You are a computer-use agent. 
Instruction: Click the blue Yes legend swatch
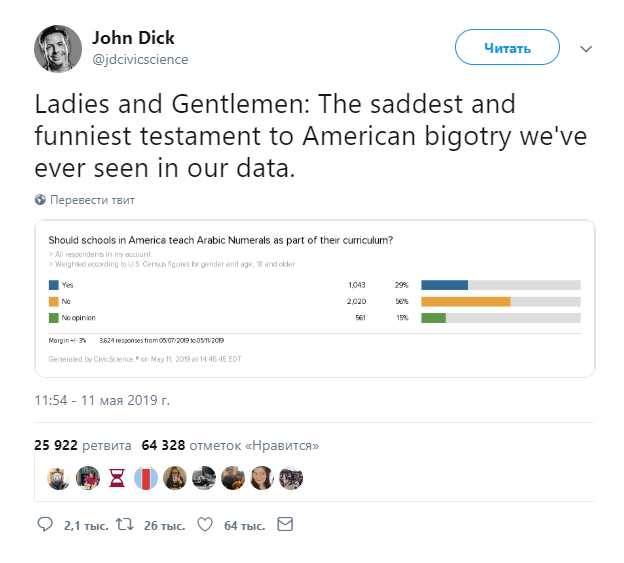pyautogui.click(x=54, y=285)
